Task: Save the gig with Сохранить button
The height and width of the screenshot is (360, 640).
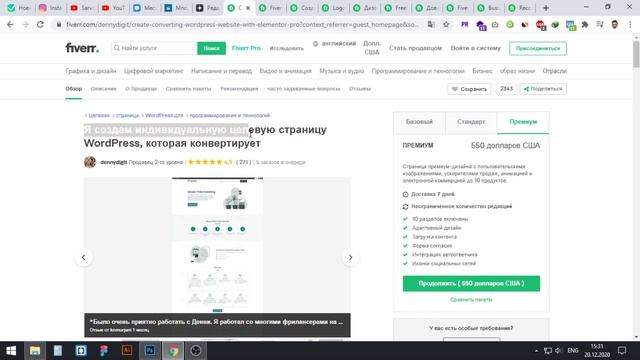Action: point(469,89)
